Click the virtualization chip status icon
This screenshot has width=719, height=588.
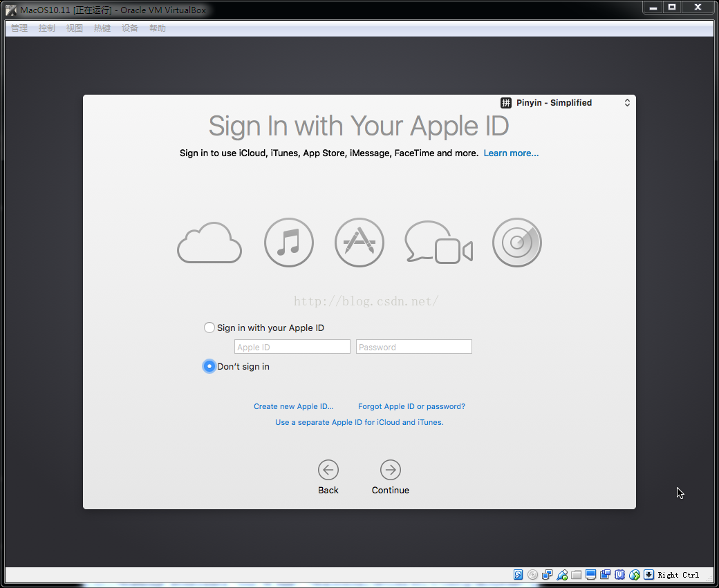pos(620,575)
